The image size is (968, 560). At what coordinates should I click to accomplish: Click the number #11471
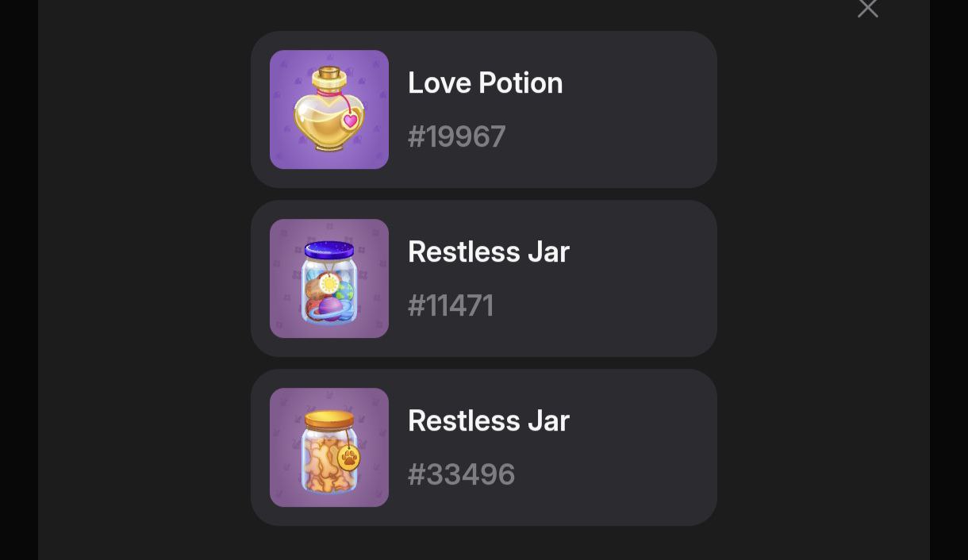[x=451, y=305]
